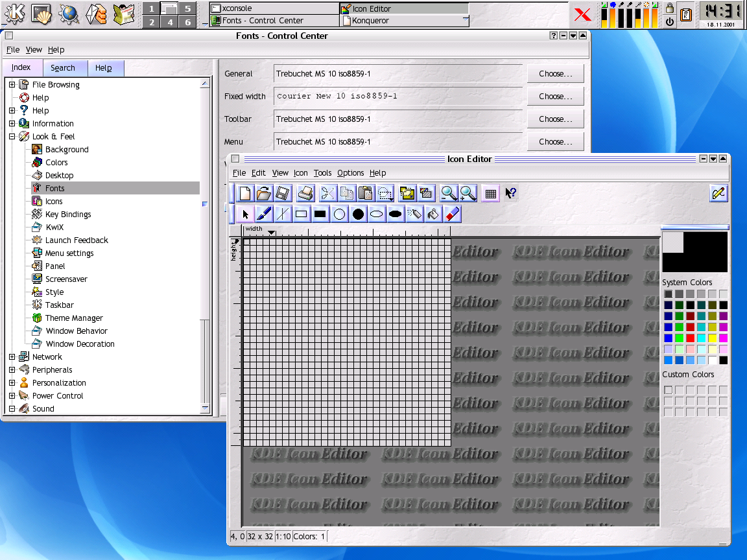Viewport: 747px width, 560px height.
Task: Click the Zoom in magnifier icon
Action: tap(468, 193)
